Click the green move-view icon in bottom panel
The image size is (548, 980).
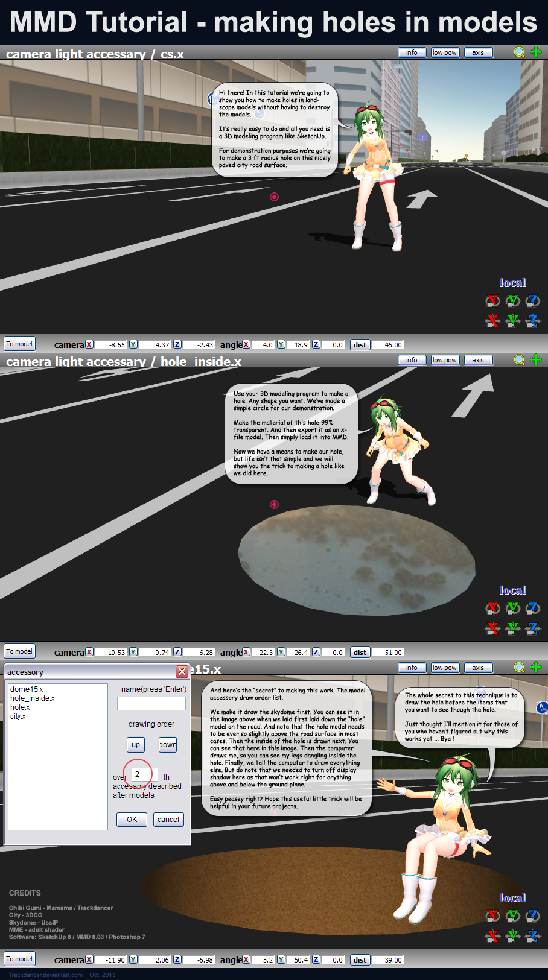[x=535, y=667]
